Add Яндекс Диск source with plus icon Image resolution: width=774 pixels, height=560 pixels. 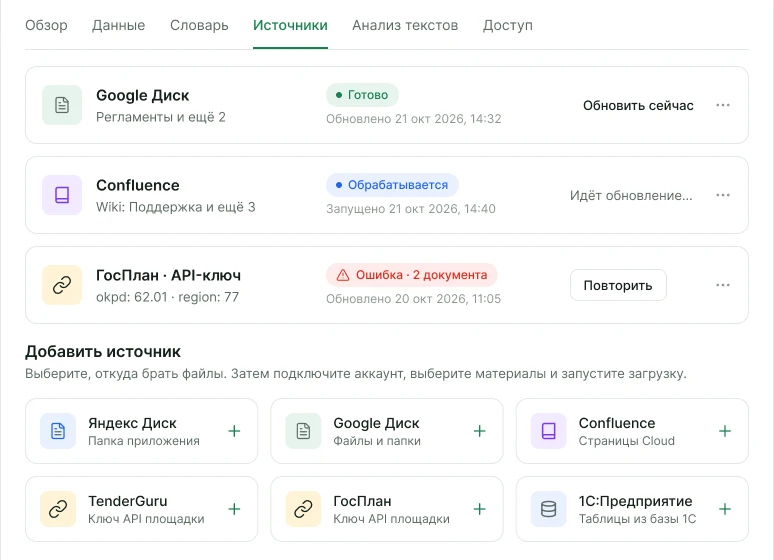[x=234, y=431]
